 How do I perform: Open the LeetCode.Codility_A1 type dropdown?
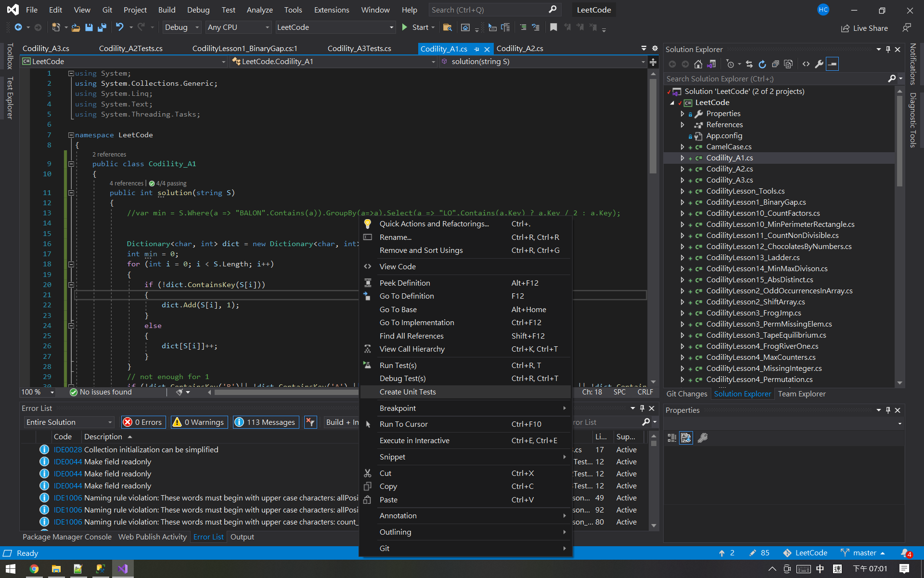click(334, 61)
